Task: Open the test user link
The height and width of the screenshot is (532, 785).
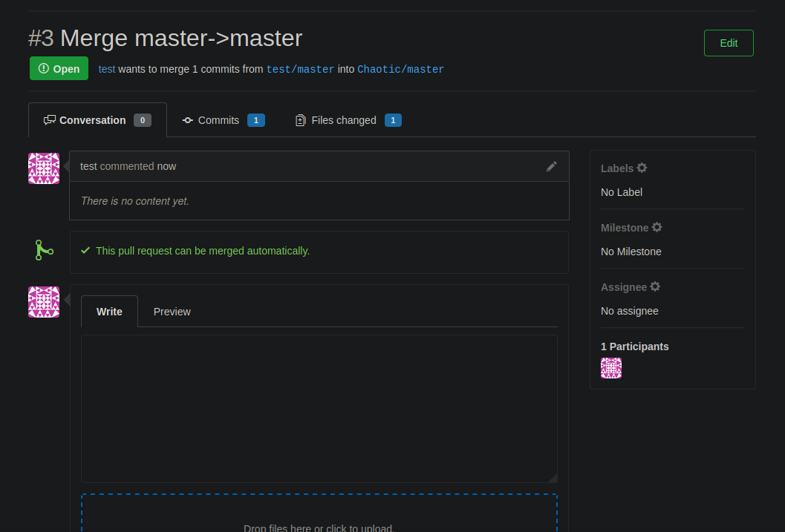Action: (x=107, y=69)
